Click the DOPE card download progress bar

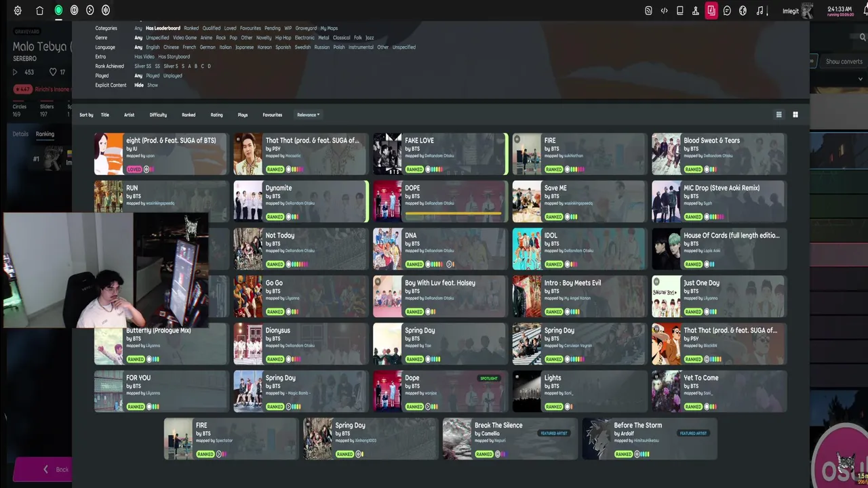(453, 213)
